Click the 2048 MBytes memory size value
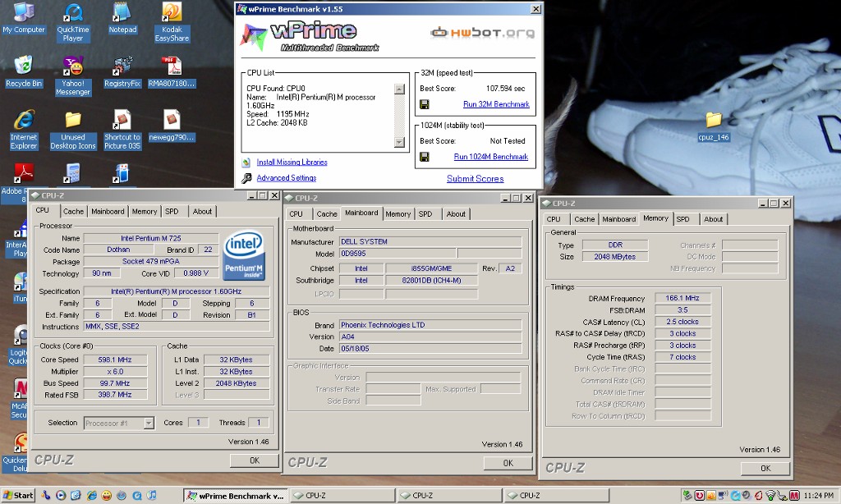This screenshot has width=841, height=504. click(614, 257)
